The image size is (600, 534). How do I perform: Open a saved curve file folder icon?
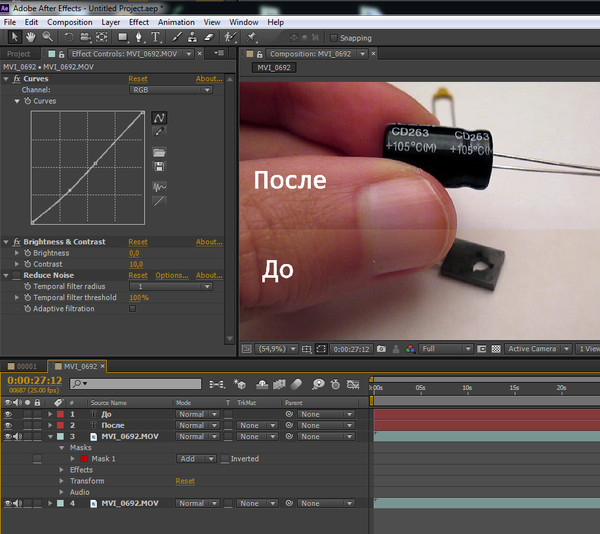159,153
